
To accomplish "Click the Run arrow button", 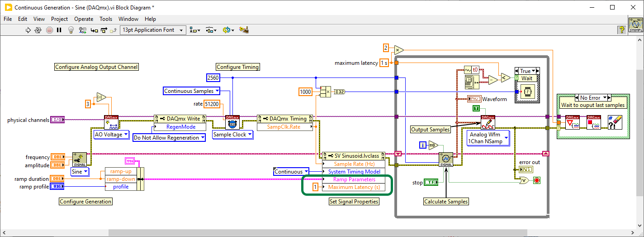I will (28, 30).
